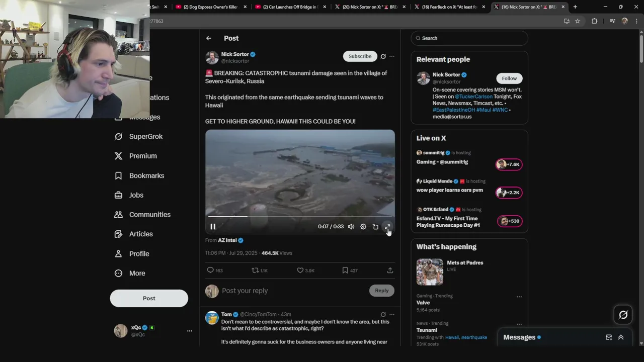644x362 pixels.
Task: Switch to FearBuck on X tab
Action: pyautogui.click(x=450, y=7)
